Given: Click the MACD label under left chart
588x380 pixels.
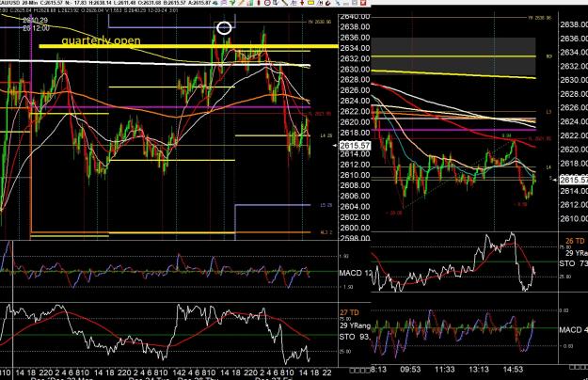Looking at the screenshot, I should [x=355, y=273].
